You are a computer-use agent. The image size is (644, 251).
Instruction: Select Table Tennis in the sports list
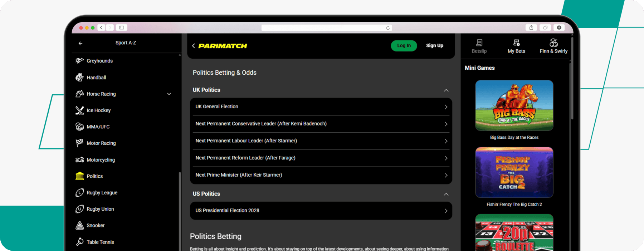click(100, 242)
